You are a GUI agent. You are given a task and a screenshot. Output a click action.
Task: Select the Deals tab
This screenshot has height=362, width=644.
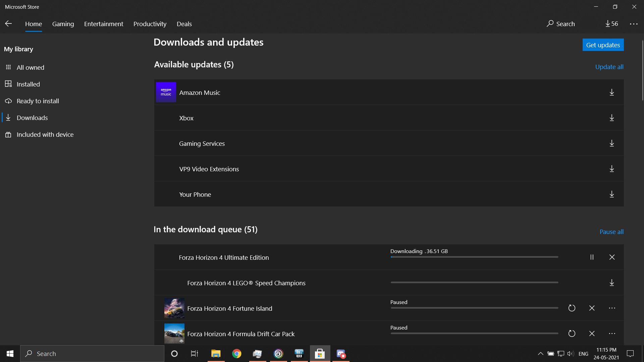tap(184, 24)
